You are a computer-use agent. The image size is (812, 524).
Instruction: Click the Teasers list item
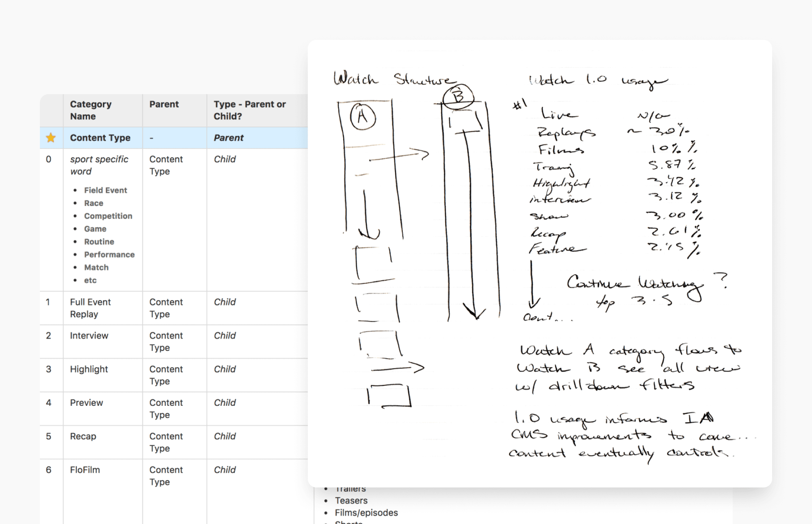coord(351,501)
